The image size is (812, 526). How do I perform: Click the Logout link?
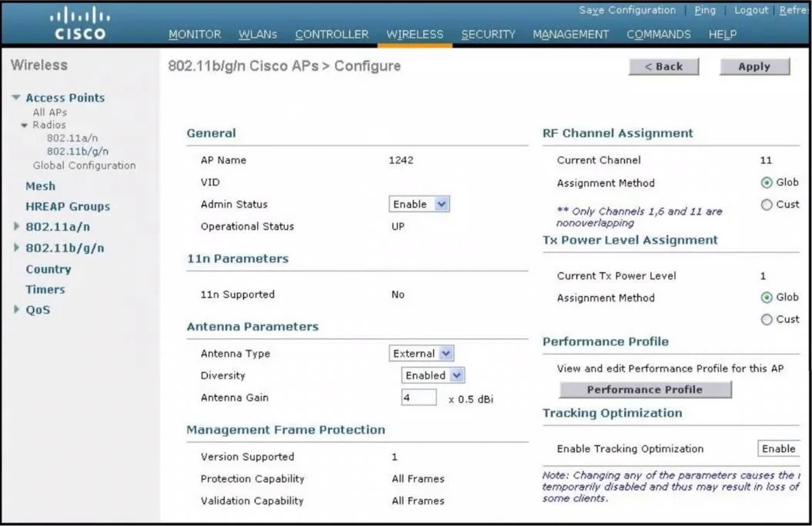[751, 10]
